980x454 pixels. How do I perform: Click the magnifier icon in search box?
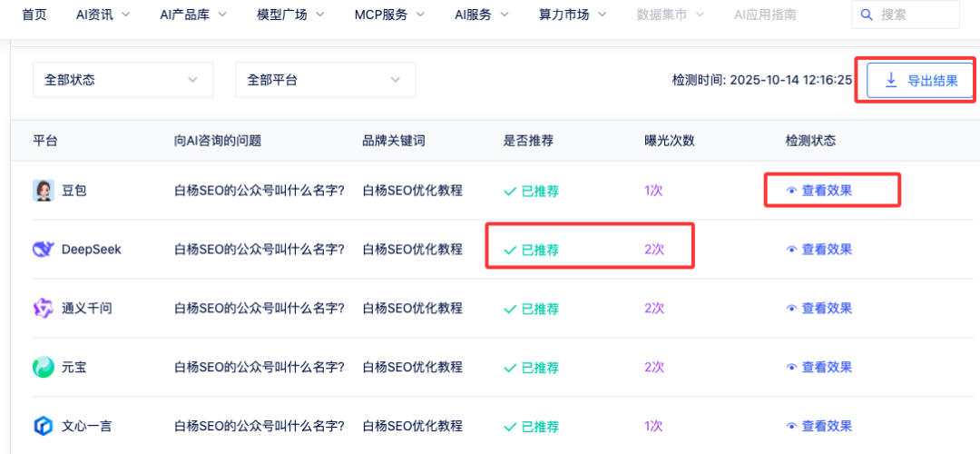(x=867, y=15)
